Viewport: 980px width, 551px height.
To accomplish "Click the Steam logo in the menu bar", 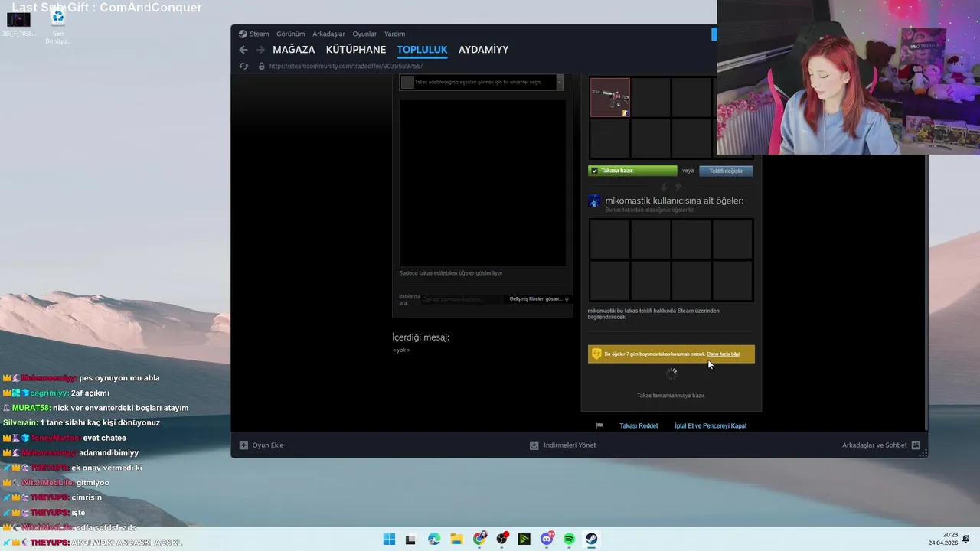I will tap(243, 34).
